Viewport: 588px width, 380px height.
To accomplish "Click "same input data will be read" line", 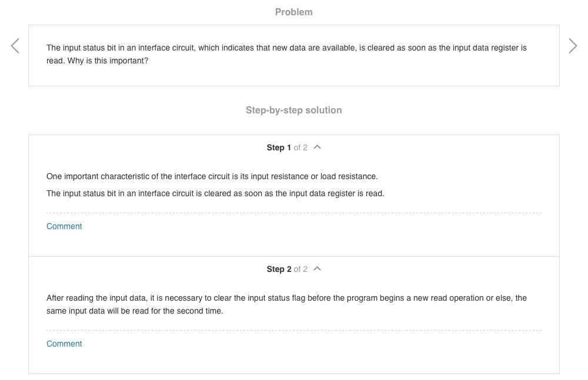I will (135, 311).
